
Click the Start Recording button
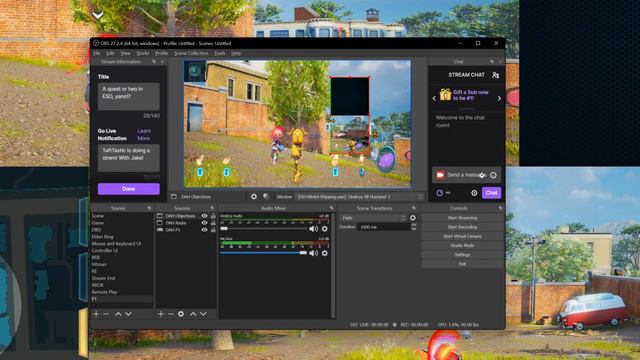pos(462,227)
